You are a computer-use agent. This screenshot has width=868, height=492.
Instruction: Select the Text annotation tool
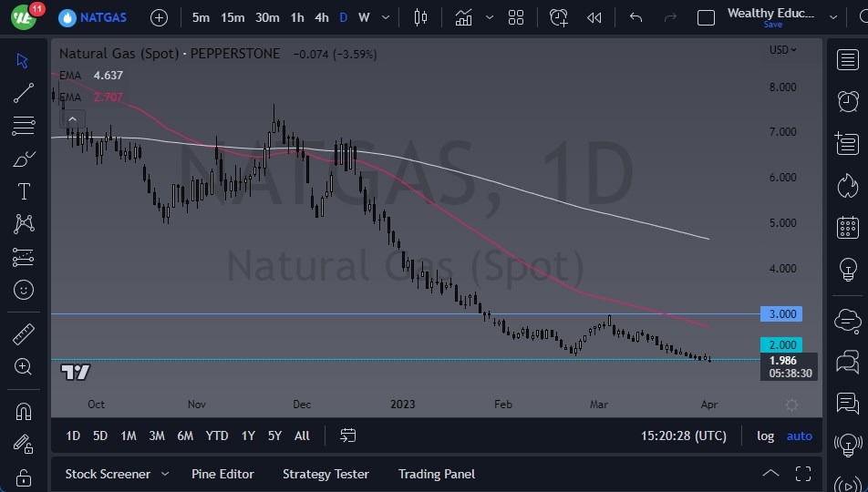point(24,191)
